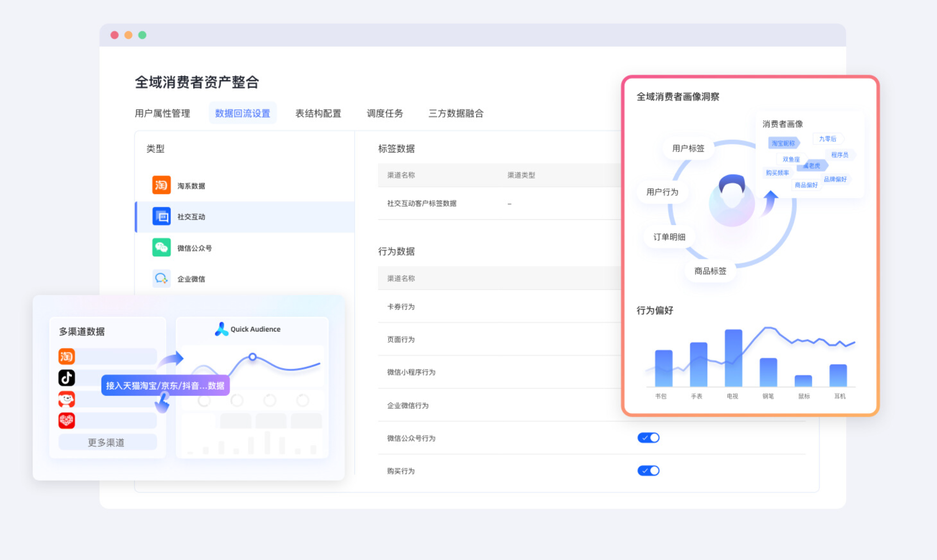Click the JD red dog icon
Image resolution: width=937 pixels, height=560 pixels.
pos(67,399)
